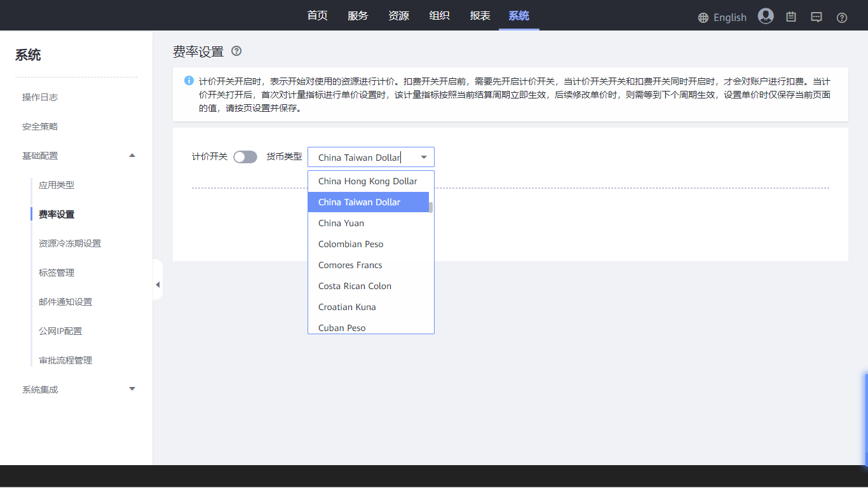This screenshot has width=868, height=488.
Task: Toggle the 计价开关 switch on
Action: coord(245,157)
